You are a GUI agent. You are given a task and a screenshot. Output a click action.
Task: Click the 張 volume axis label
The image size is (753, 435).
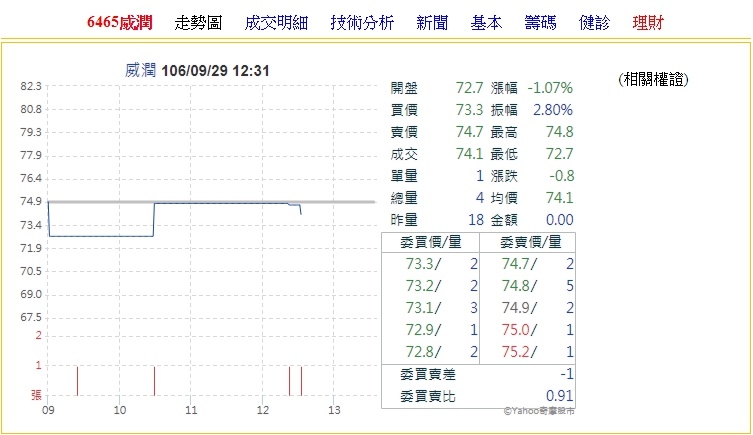click(36, 395)
